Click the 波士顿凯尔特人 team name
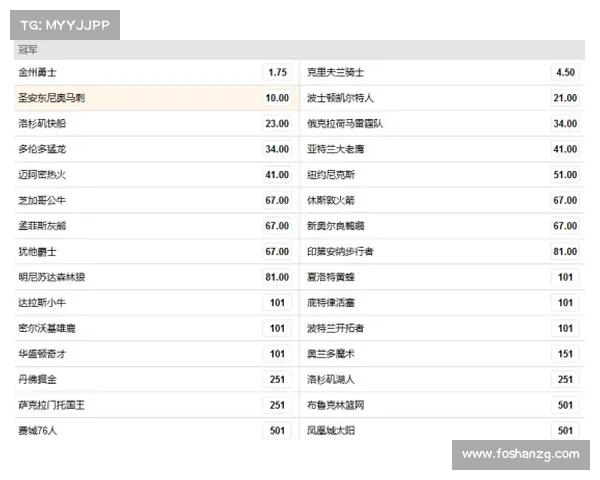This screenshot has height=480, width=600. click(x=340, y=98)
